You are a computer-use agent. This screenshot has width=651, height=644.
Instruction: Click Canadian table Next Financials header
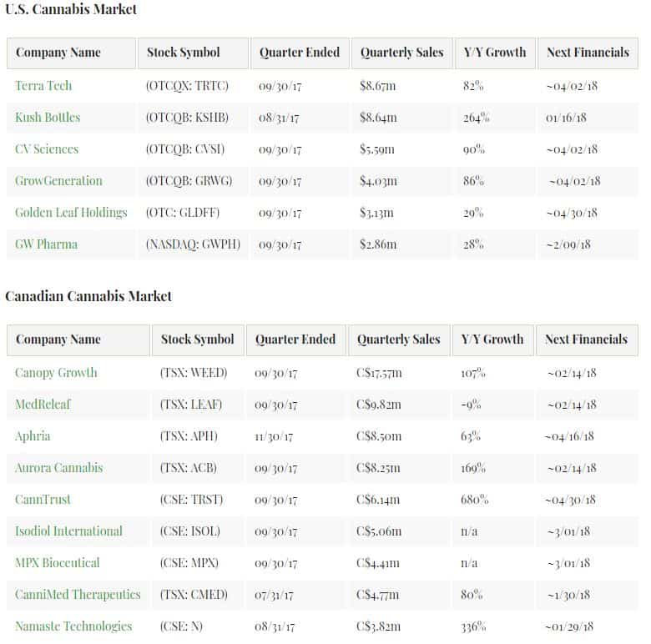[x=586, y=340]
